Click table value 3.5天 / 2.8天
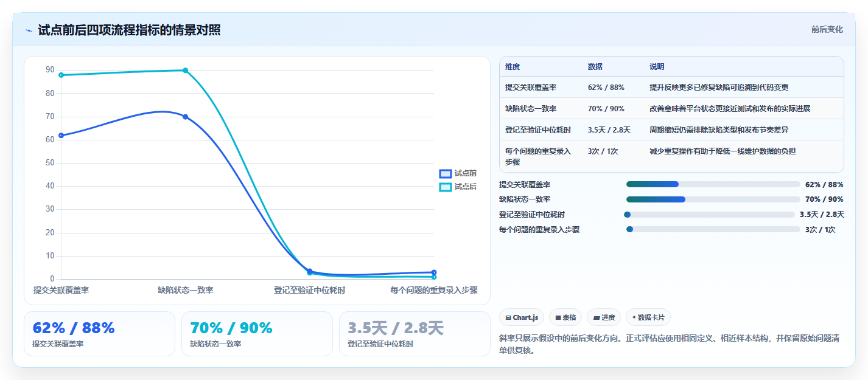Image resolution: width=868 pixels, height=380 pixels. pos(609,130)
